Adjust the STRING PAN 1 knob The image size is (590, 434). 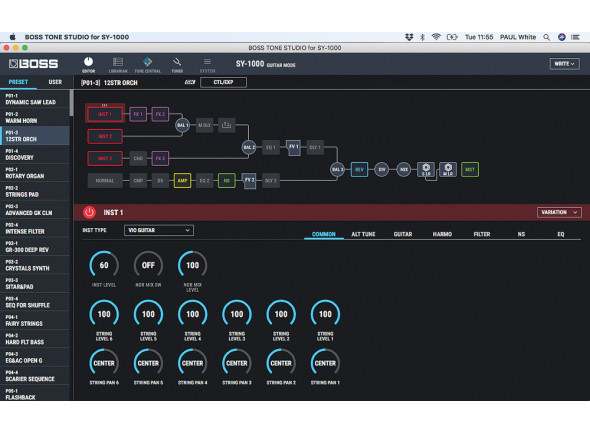click(x=325, y=363)
